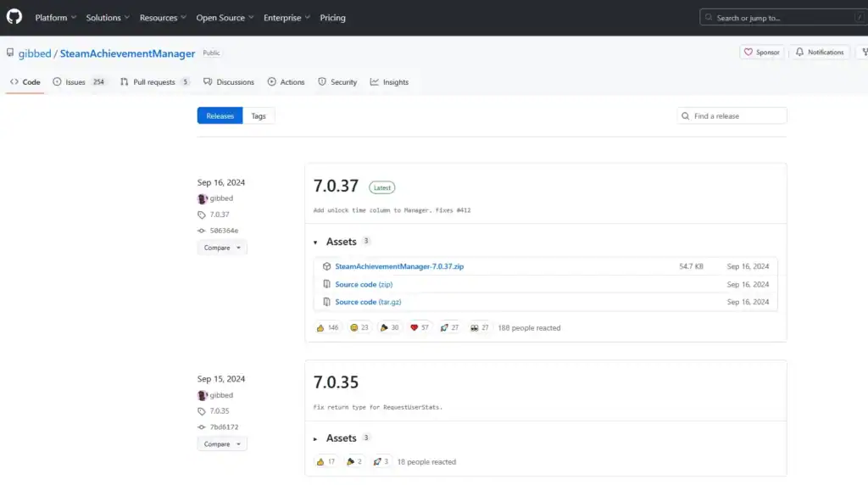
Task: Switch to the Tags tab
Action: 259,116
